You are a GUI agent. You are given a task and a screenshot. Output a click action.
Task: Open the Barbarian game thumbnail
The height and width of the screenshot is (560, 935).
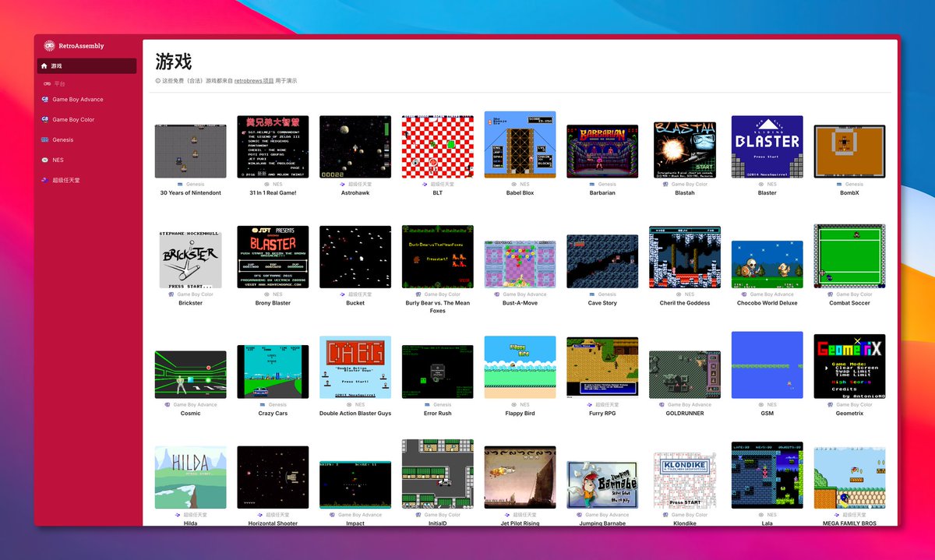[x=602, y=150]
